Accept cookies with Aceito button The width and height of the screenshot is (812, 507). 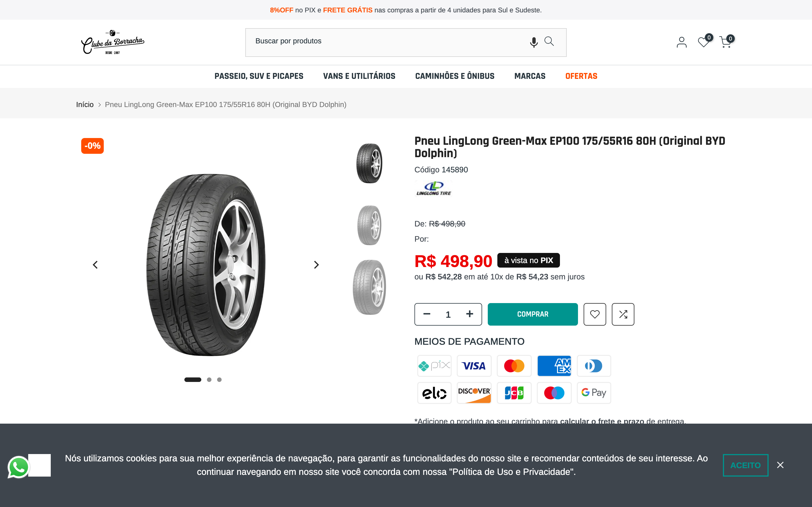point(745,465)
